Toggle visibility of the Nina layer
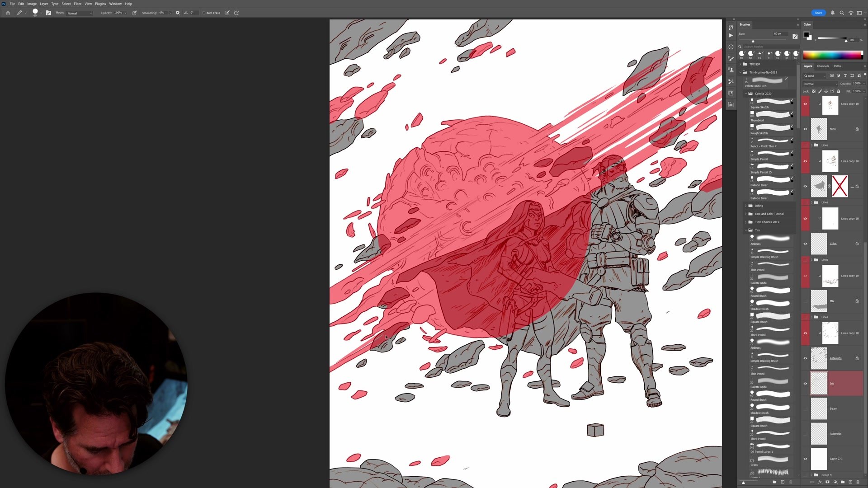 pyautogui.click(x=805, y=129)
